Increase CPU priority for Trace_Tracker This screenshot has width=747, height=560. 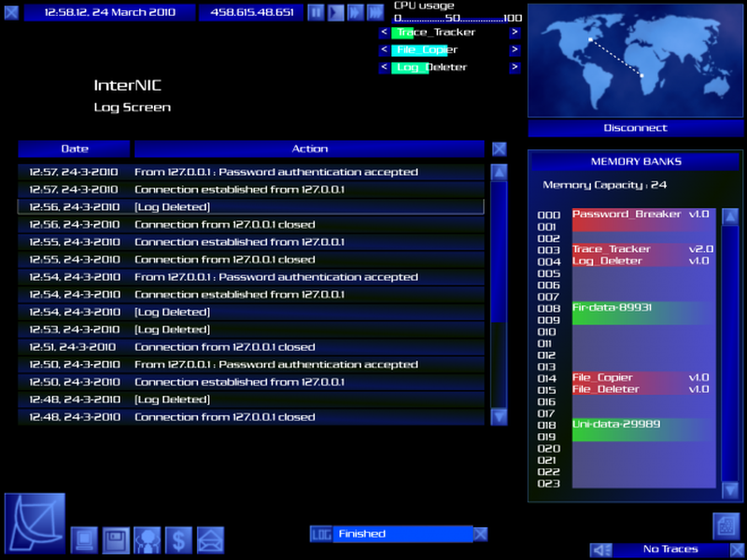(514, 32)
